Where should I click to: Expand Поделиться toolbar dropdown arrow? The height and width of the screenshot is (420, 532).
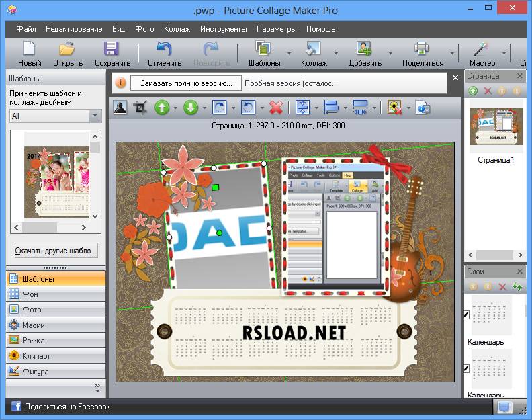[x=452, y=53]
